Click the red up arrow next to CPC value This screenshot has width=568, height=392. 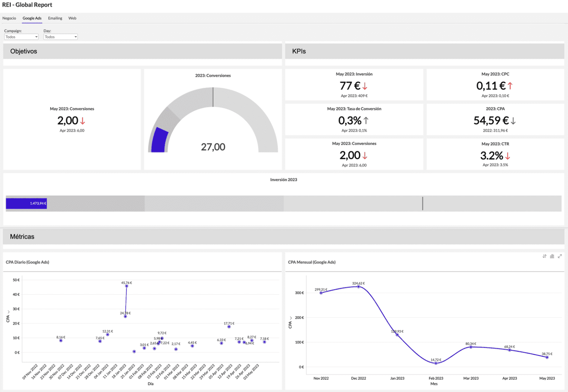(509, 85)
